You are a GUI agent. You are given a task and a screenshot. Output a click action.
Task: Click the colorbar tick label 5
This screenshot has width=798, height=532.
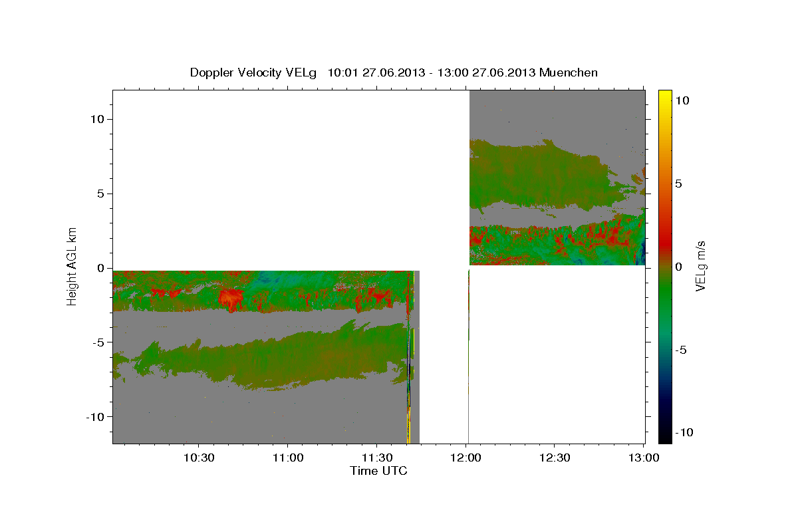[680, 184]
